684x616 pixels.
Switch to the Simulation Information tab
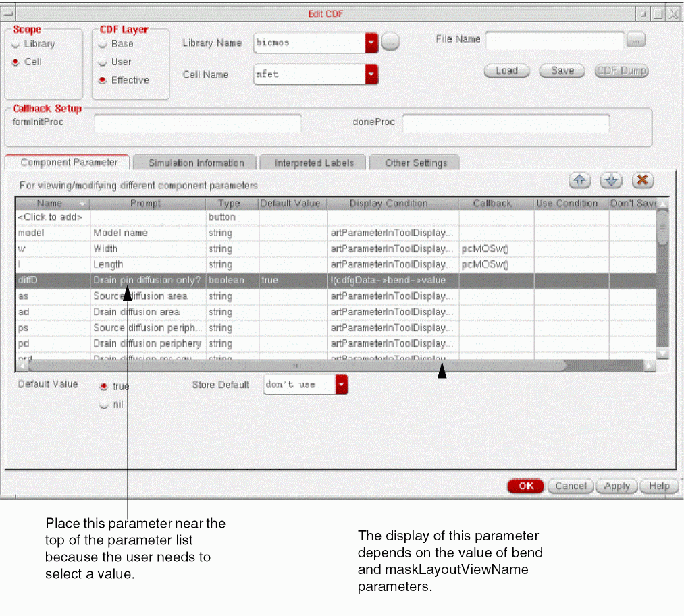(x=196, y=163)
